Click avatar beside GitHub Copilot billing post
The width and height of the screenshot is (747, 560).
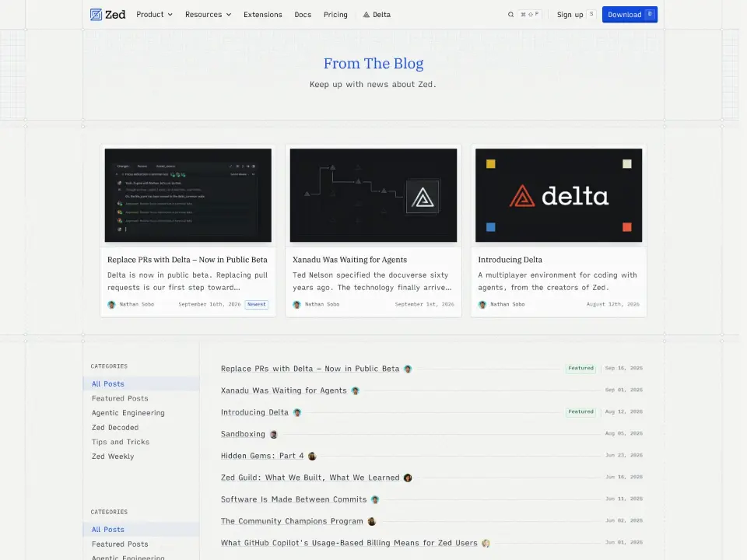486,544
